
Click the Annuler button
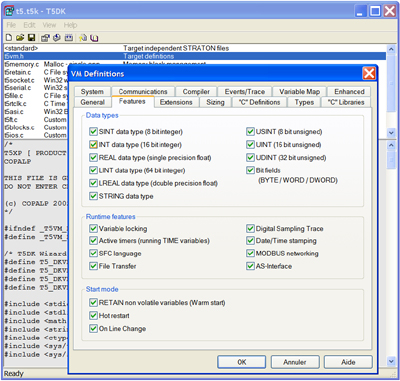[295, 362]
